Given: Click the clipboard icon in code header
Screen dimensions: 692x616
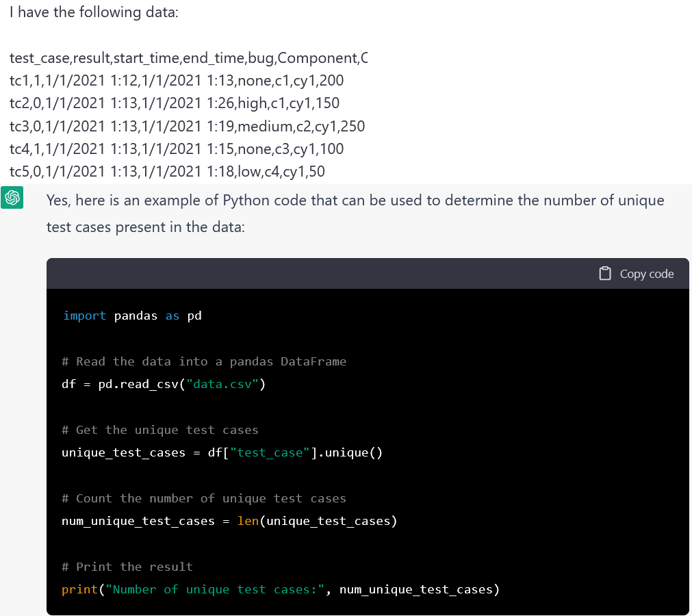Looking at the screenshot, I should tap(604, 274).
